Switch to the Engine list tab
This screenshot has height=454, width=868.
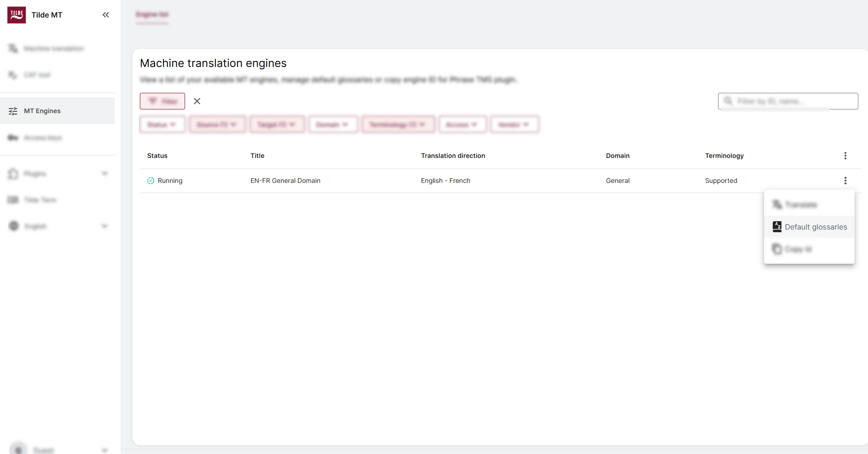pyautogui.click(x=152, y=14)
